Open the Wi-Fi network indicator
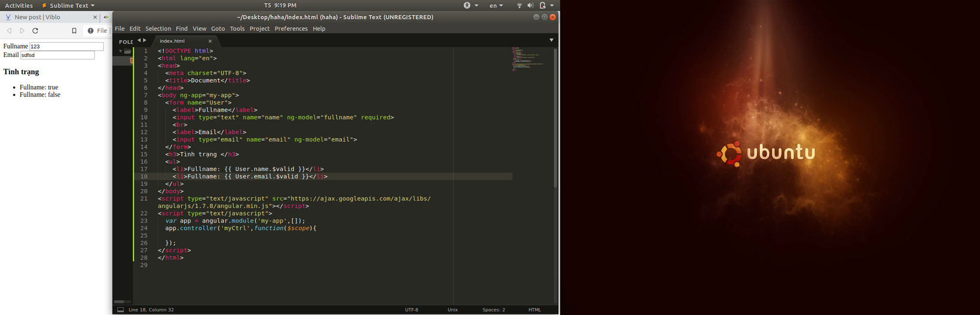Image resolution: width=980 pixels, height=315 pixels. [519, 5]
